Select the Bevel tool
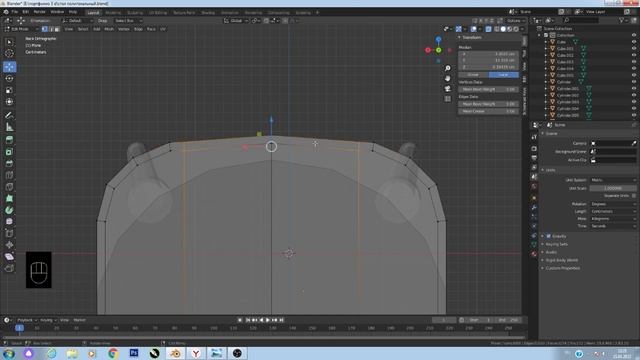Viewport: 640px width, 360px height. (x=9, y=163)
